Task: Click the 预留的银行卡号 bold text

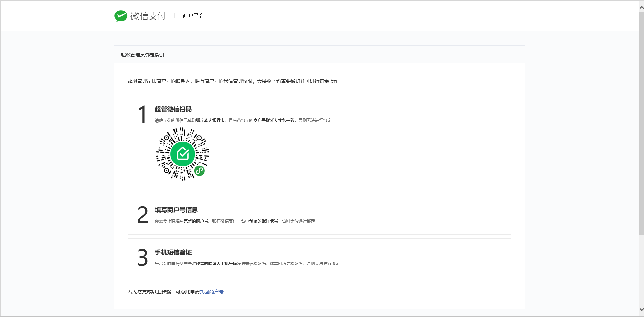Action: [x=263, y=221]
